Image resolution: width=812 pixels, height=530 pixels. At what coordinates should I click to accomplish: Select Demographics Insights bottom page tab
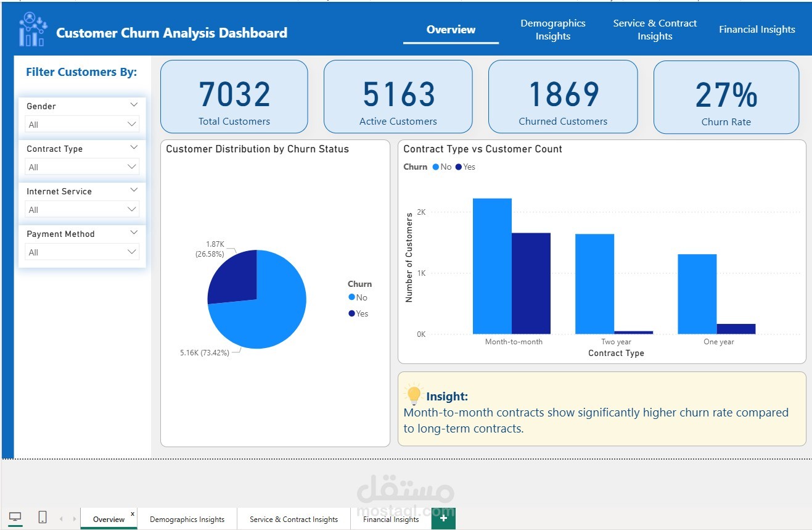tap(187, 519)
